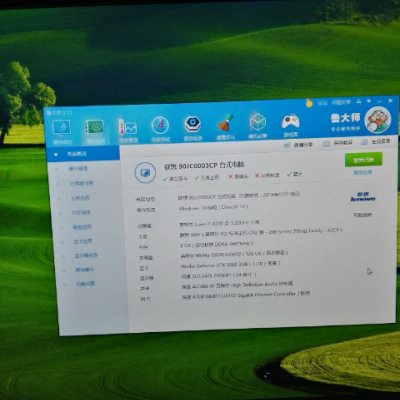Open the title bar dropdown menu arrow
Viewport: 400px width, 400px height.
coord(369,101)
